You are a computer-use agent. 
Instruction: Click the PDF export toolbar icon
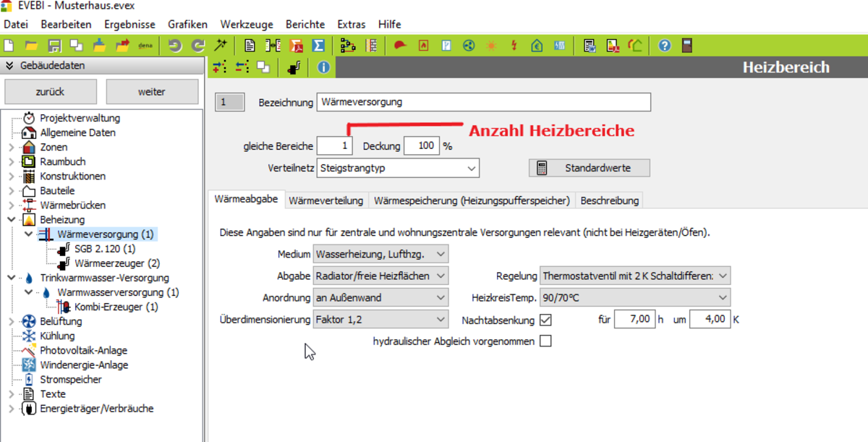(x=296, y=46)
